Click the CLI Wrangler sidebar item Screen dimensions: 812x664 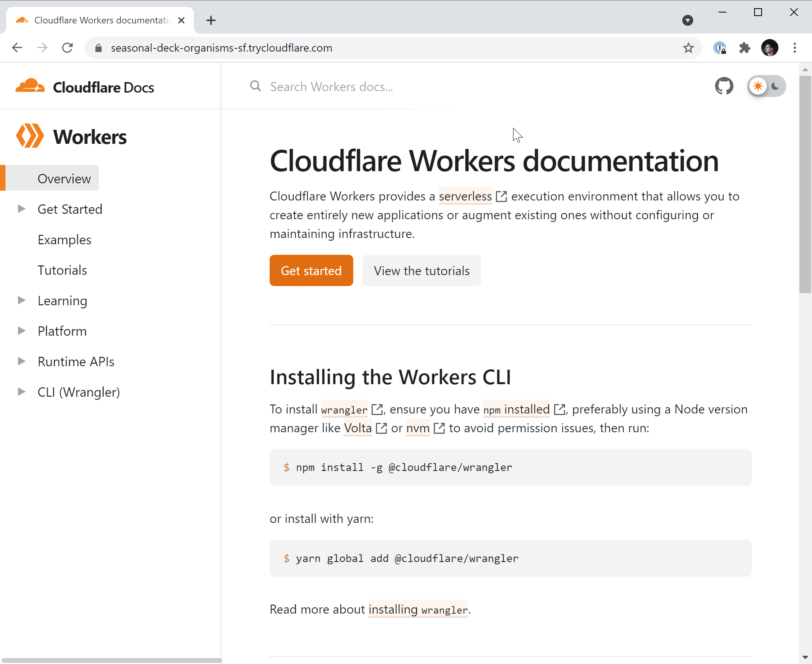[x=79, y=392]
